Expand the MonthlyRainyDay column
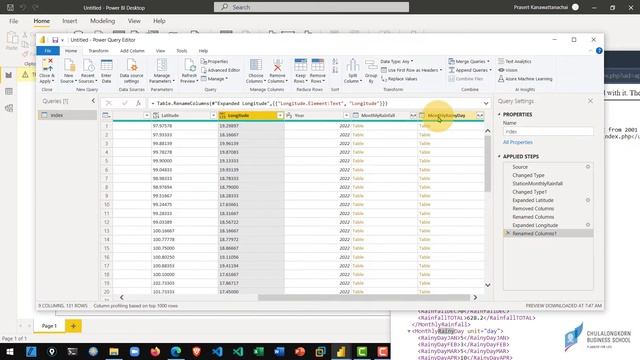640x360 pixels. [x=480, y=116]
